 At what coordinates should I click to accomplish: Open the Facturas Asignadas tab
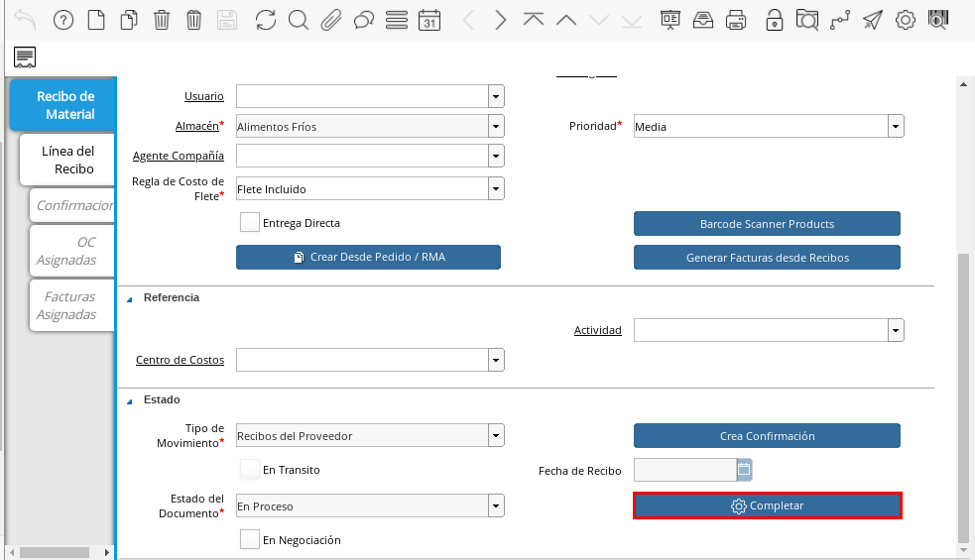point(67,305)
